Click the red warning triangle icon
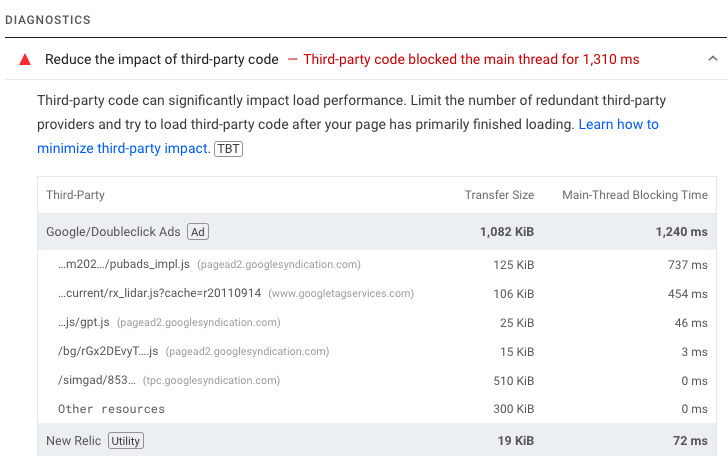 coord(24,60)
